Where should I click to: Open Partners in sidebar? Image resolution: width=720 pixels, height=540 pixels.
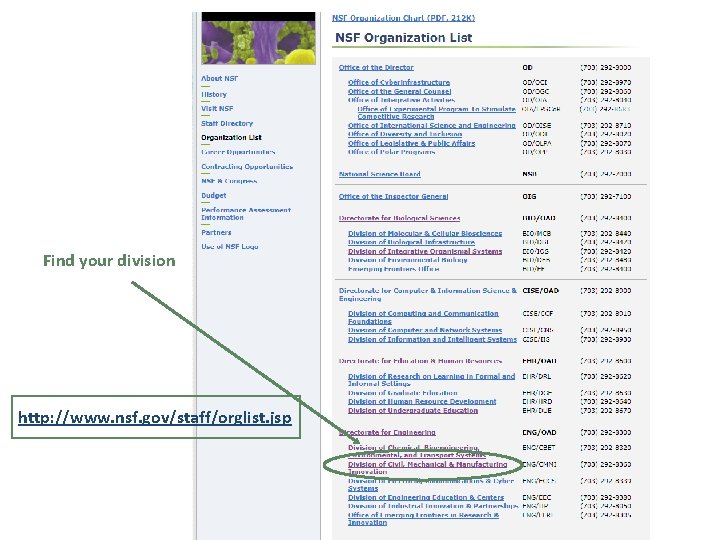[216, 232]
